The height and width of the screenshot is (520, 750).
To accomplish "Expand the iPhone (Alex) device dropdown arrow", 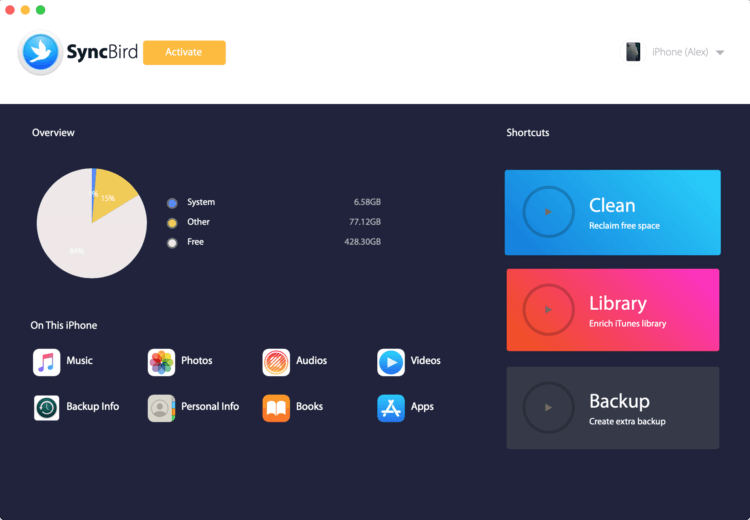I will [720, 53].
